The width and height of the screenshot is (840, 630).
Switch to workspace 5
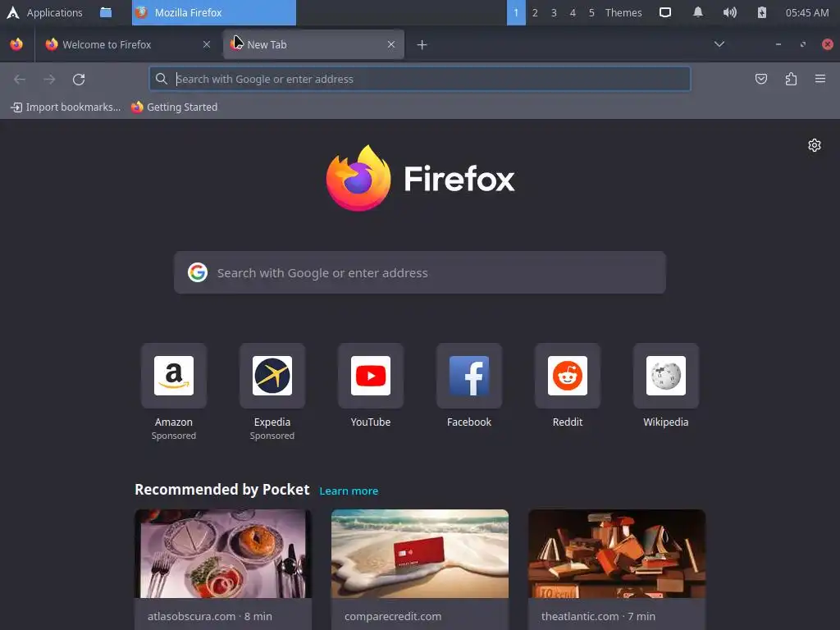(x=591, y=12)
